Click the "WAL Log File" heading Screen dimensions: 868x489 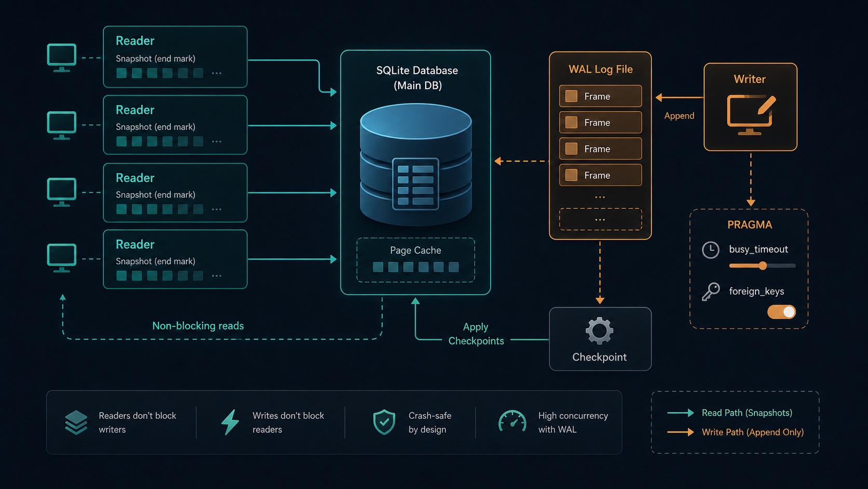tap(601, 70)
